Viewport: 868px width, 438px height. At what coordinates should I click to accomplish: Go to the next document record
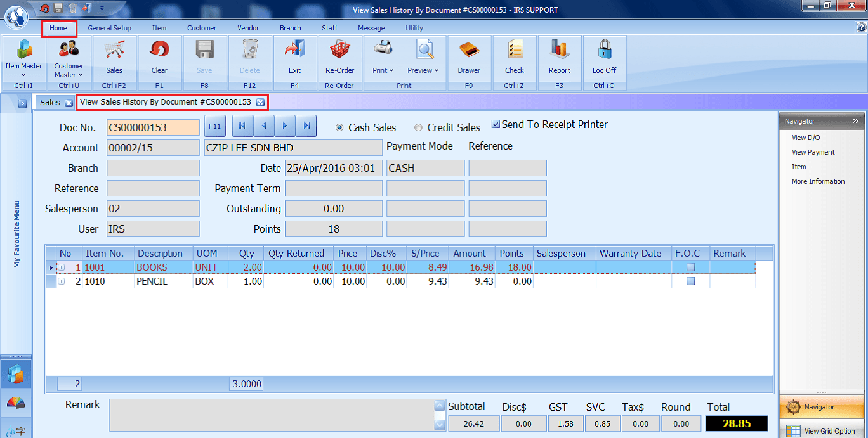tap(285, 126)
